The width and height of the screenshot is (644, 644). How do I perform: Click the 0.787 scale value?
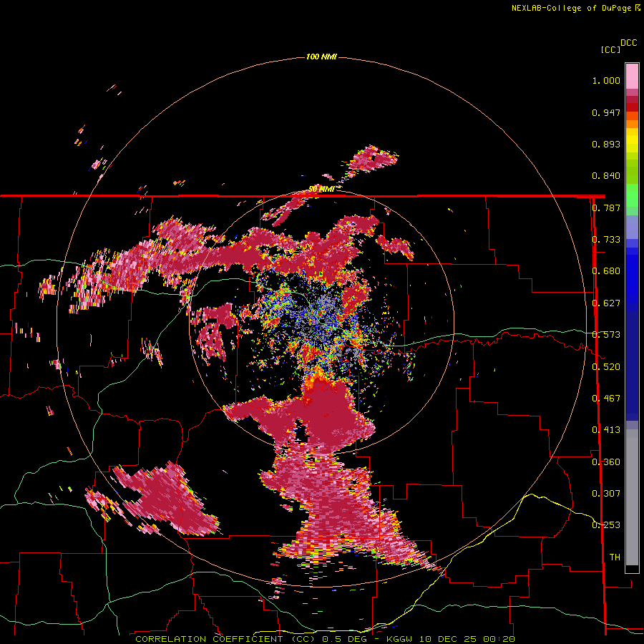[x=606, y=208]
